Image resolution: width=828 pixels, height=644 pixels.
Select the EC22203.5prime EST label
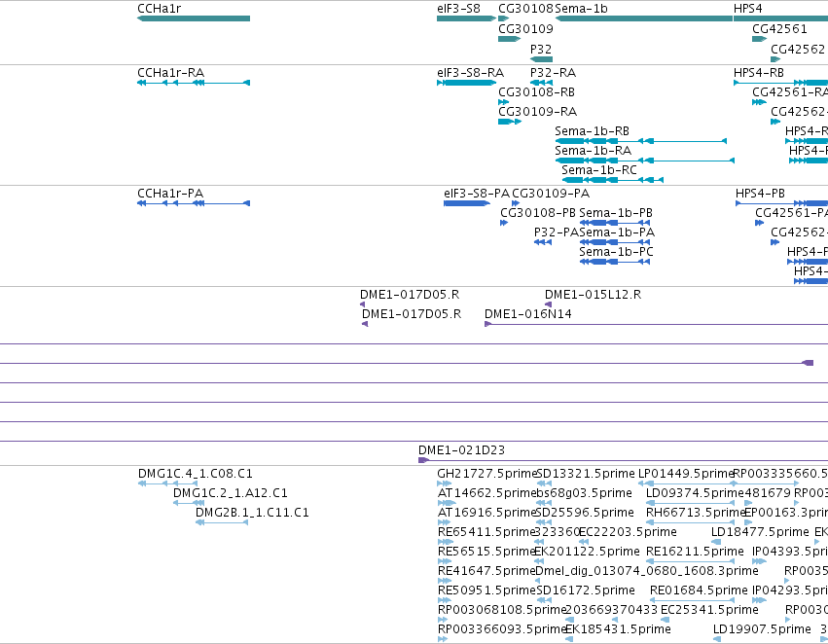pos(628,532)
